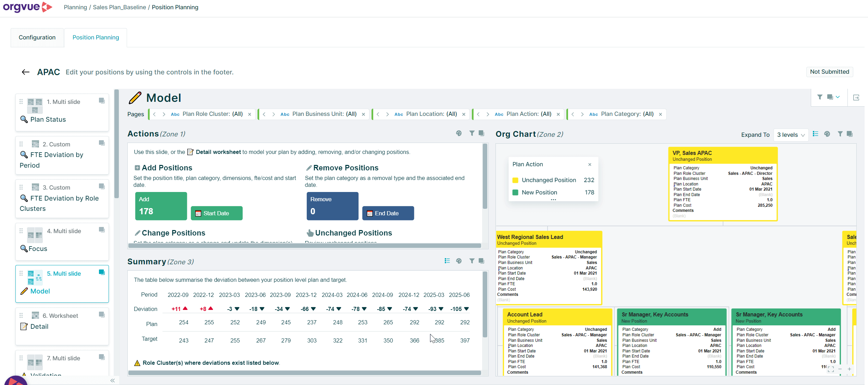Click the Start Date calendar icon
This screenshot has height=385, width=868.
coord(199,213)
